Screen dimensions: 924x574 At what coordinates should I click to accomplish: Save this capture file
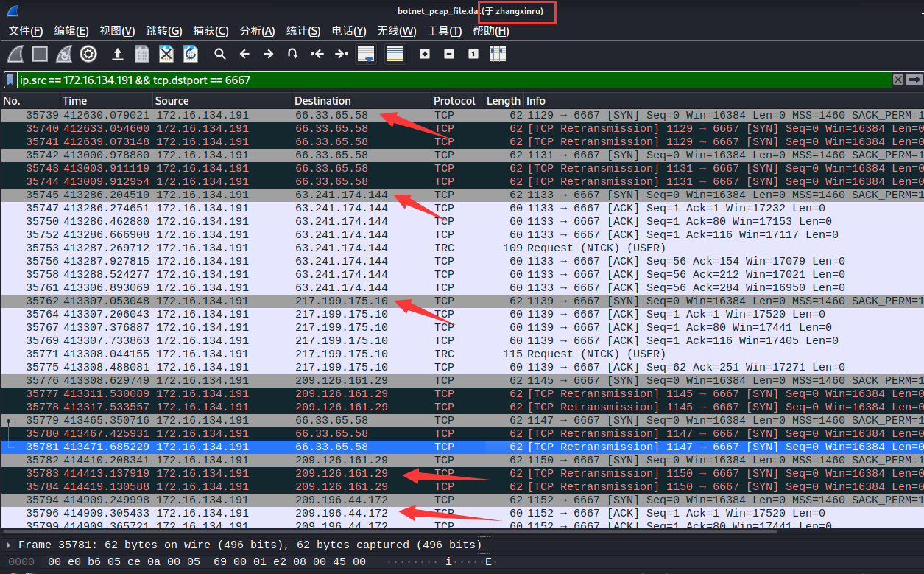click(142, 54)
